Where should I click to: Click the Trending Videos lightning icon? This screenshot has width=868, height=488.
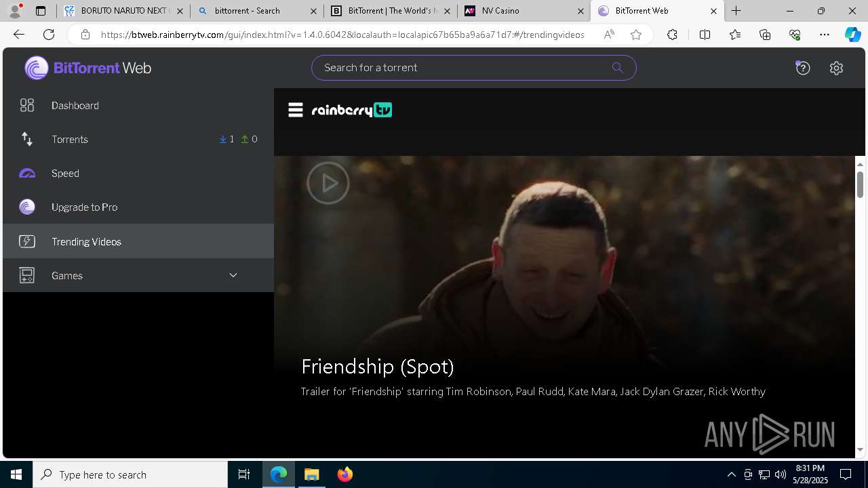27,241
